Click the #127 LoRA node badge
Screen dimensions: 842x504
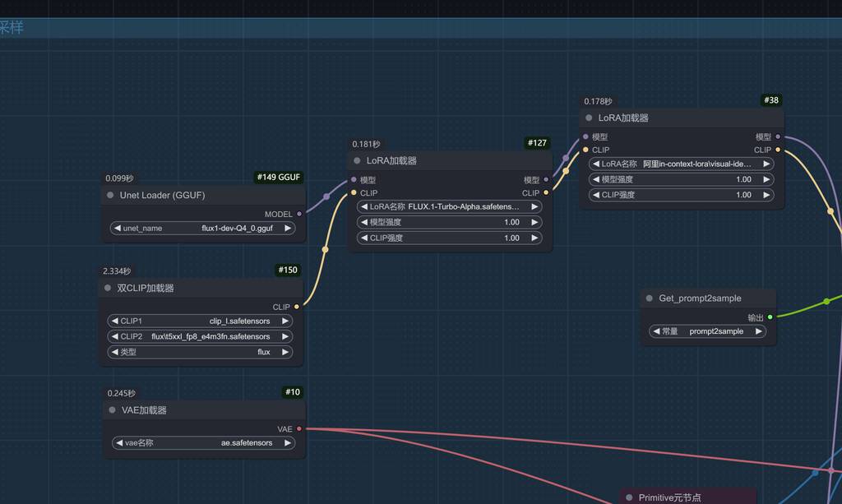click(537, 143)
